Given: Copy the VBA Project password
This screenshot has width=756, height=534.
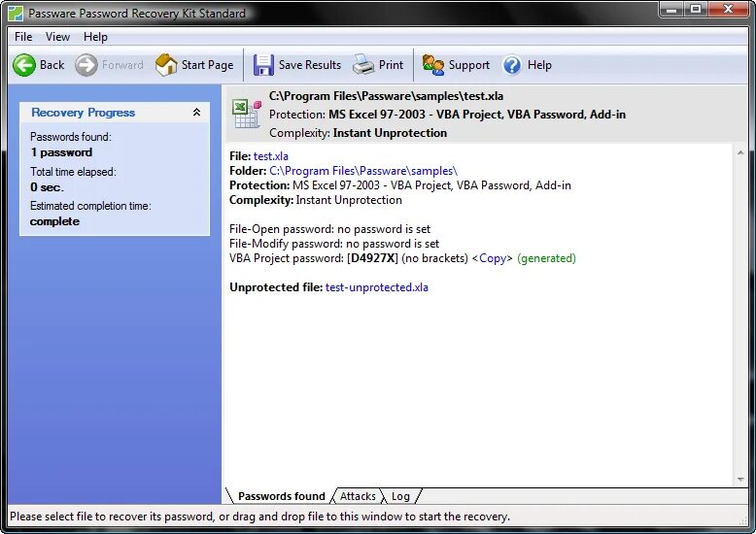Looking at the screenshot, I should pos(493,258).
